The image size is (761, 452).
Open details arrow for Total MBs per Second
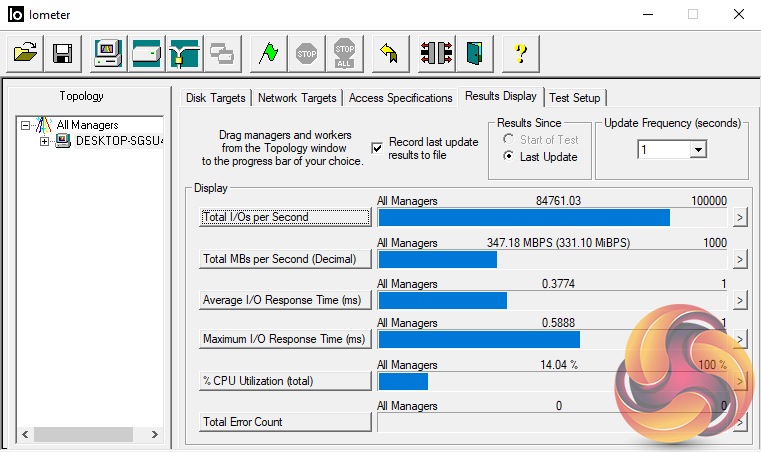point(740,259)
